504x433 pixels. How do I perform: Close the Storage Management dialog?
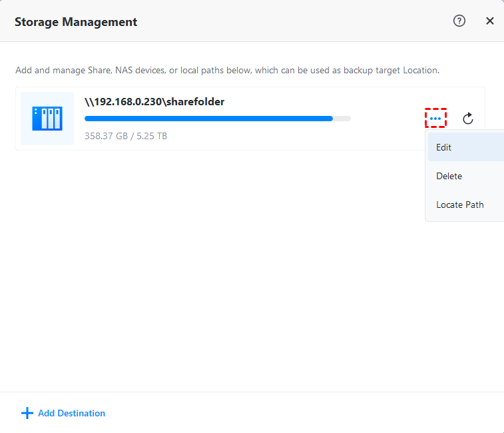click(490, 21)
